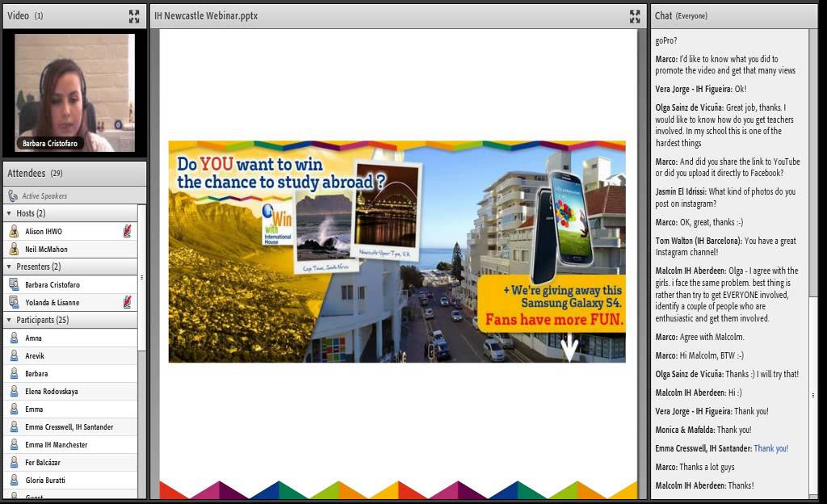Image resolution: width=827 pixels, height=504 pixels.
Task: Click participant icon next to Elena Rodovskaya
Action: [15, 391]
